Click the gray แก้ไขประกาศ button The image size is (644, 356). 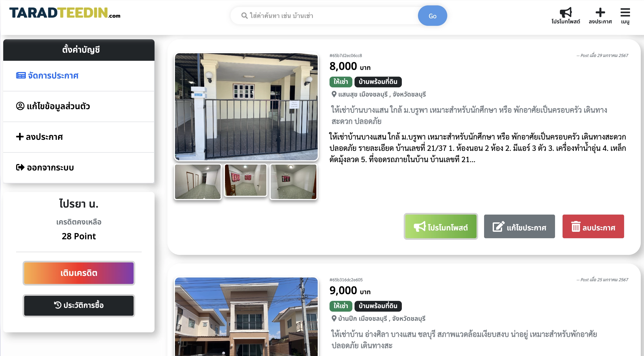tap(519, 226)
